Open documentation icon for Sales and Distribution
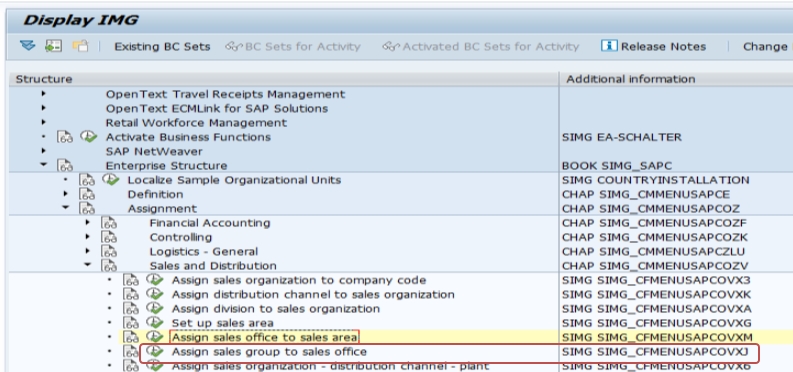 tap(109, 265)
